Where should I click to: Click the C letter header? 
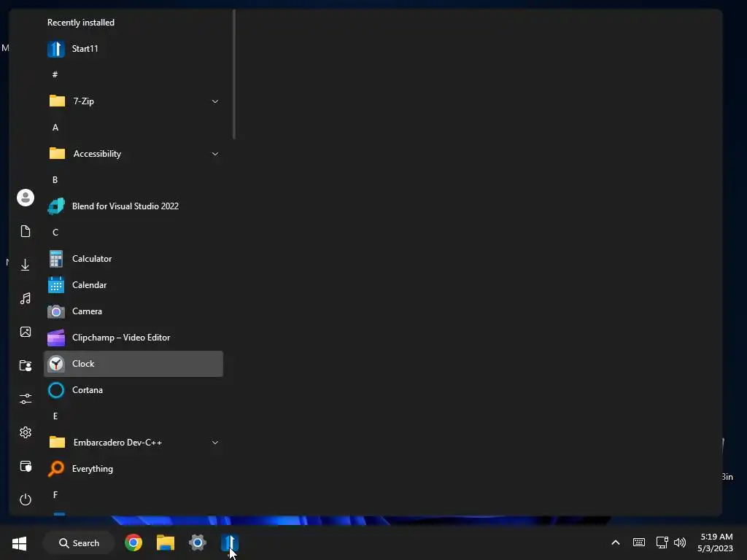(55, 233)
